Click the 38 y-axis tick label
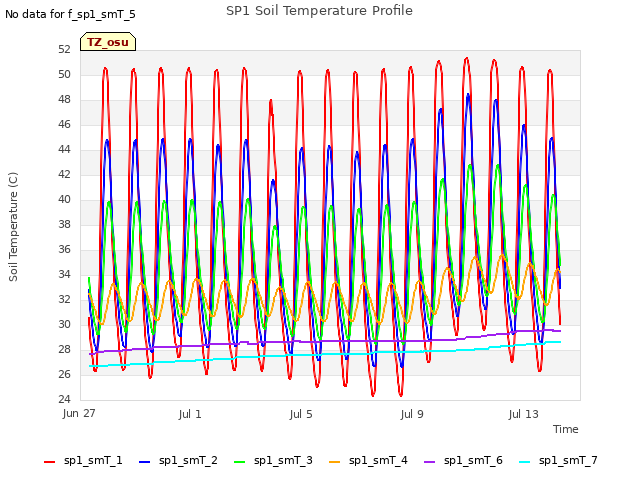 pyautogui.click(x=64, y=224)
